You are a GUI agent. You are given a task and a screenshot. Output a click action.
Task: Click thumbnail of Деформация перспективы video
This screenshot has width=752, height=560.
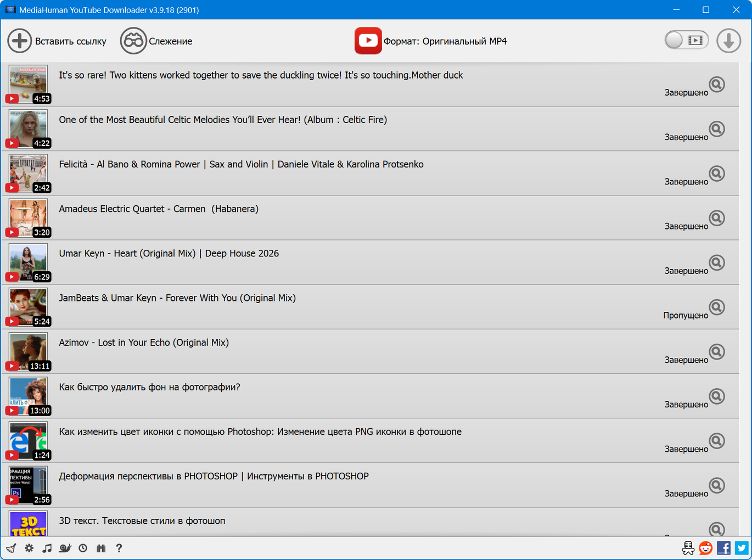coord(29,485)
